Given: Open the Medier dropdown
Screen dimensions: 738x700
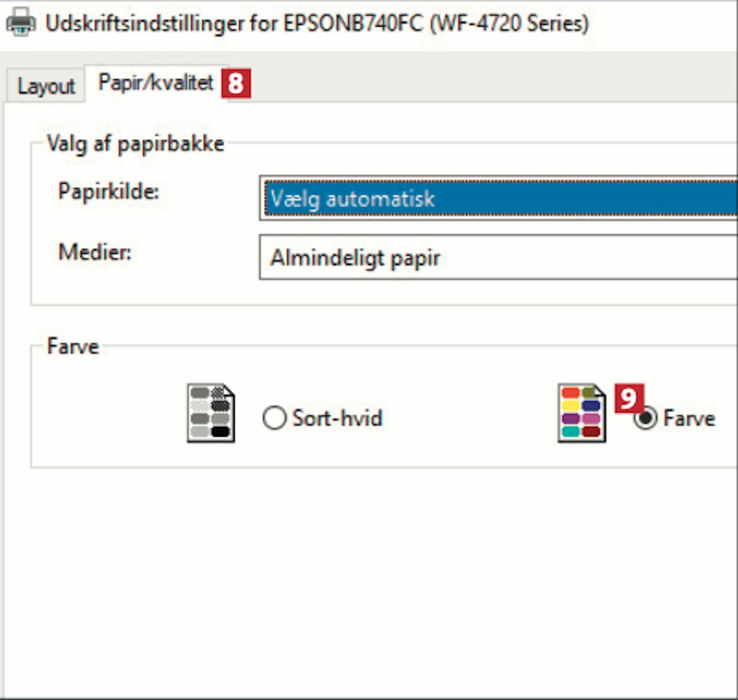Looking at the screenshot, I should [498, 257].
